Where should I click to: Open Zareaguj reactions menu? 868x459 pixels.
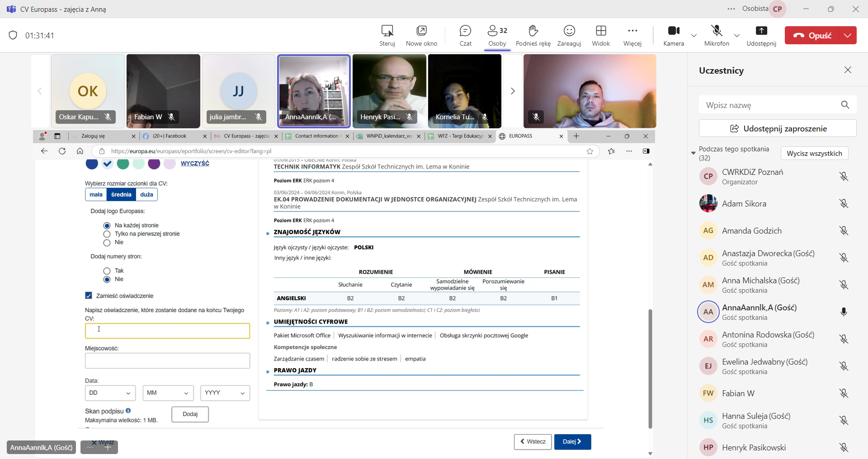(569, 35)
